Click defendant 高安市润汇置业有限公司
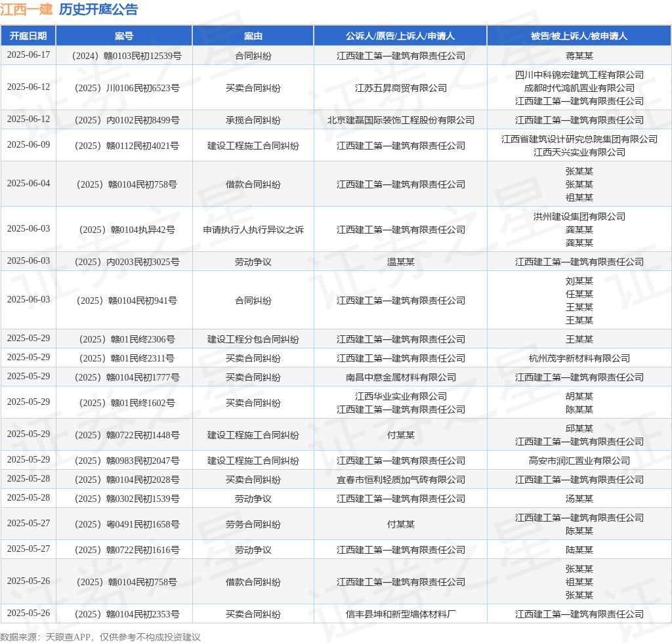This screenshot has width=672, height=643. (x=579, y=461)
